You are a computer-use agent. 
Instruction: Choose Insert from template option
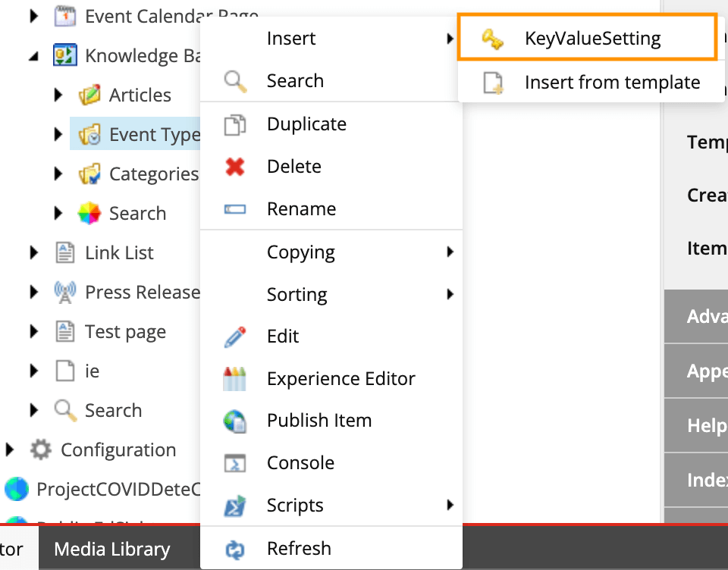[x=612, y=83]
